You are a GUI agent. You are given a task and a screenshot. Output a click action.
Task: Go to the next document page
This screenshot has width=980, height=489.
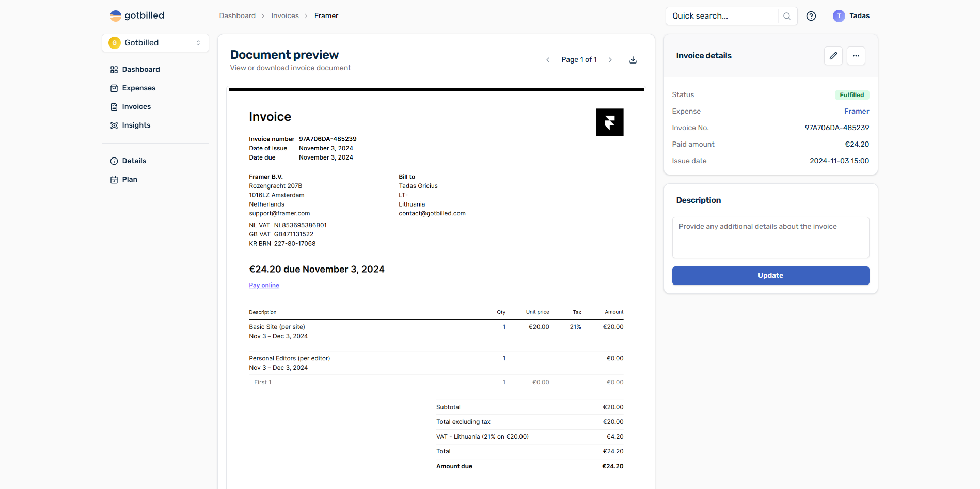click(610, 60)
